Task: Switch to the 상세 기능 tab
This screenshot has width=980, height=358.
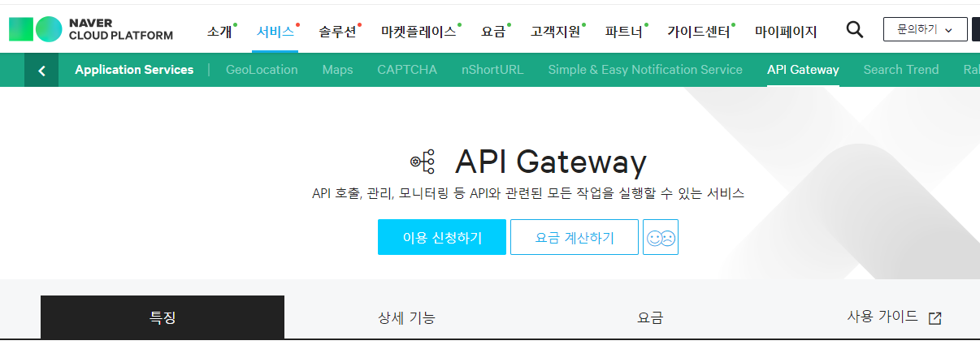Action: point(406,317)
